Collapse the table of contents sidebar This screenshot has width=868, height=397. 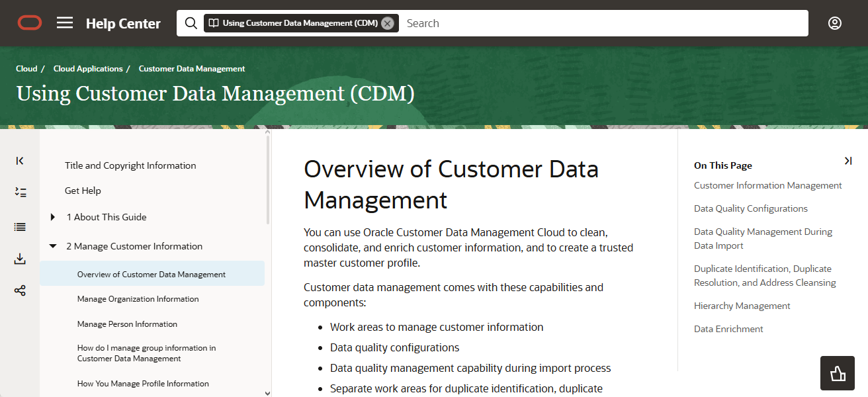(x=20, y=160)
